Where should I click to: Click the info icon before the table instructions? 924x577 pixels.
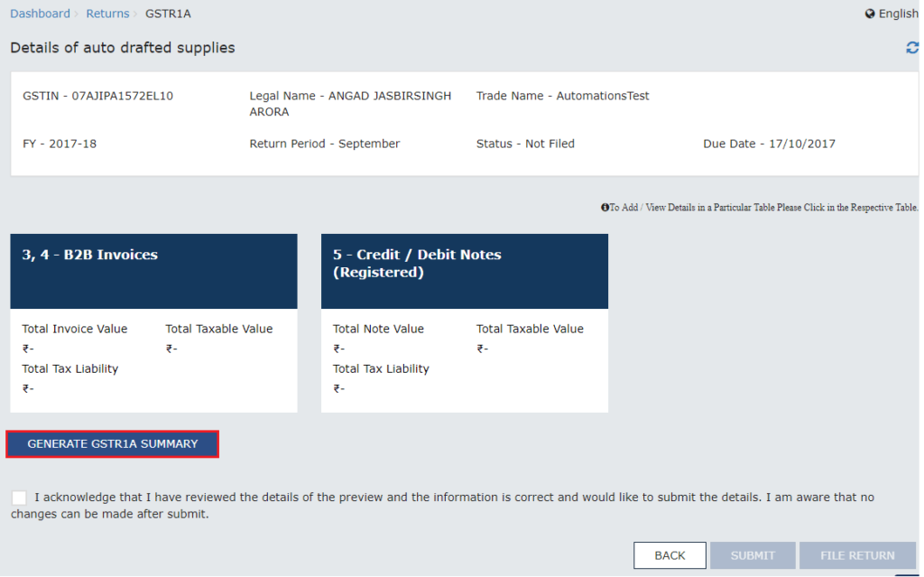tap(605, 207)
